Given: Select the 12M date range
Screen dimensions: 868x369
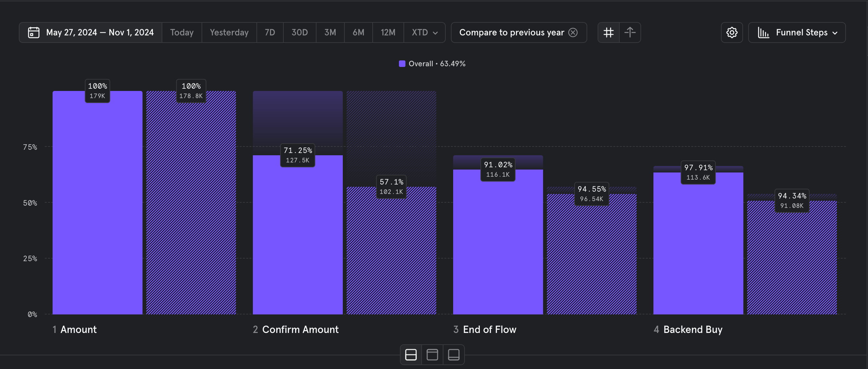Looking at the screenshot, I should 388,32.
